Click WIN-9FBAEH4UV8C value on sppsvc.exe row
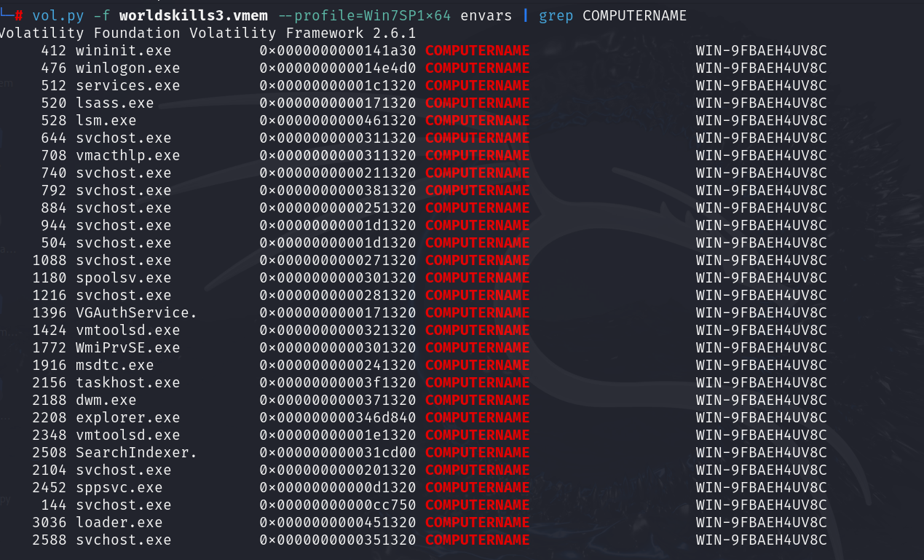 pos(761,488)
